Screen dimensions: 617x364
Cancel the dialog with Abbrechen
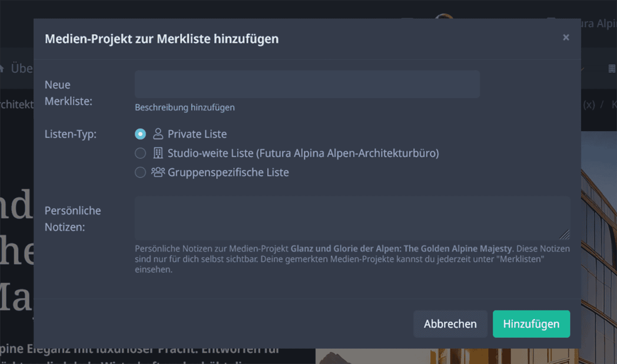tap(450, 324)
